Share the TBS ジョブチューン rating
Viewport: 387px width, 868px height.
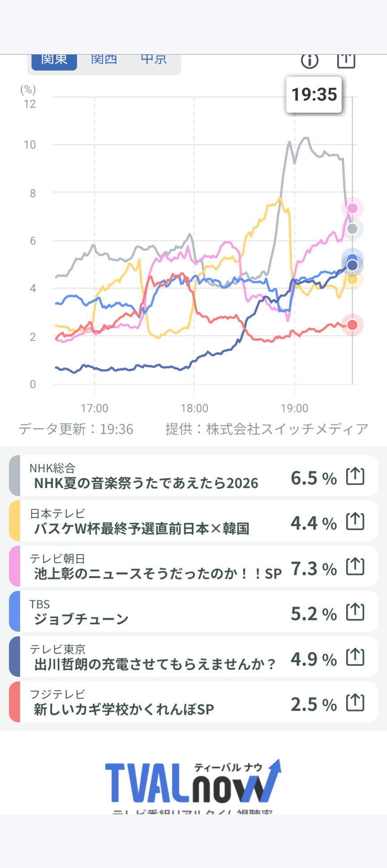(355, 611)
